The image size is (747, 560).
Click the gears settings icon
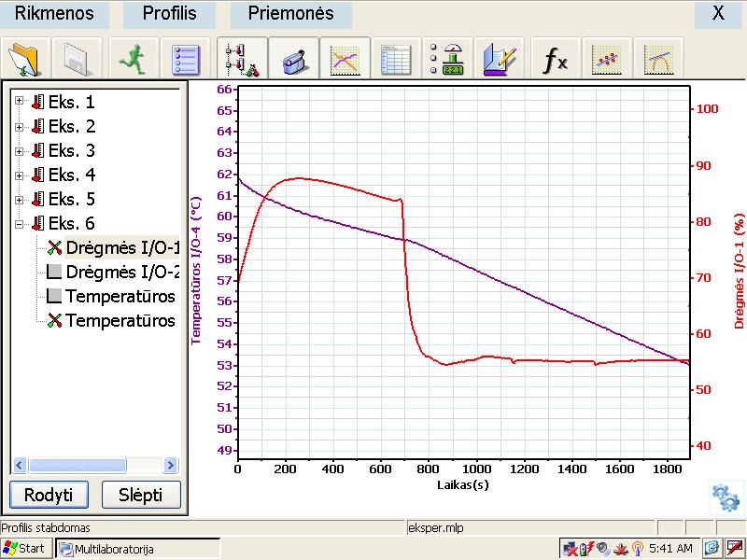point(726,497)
